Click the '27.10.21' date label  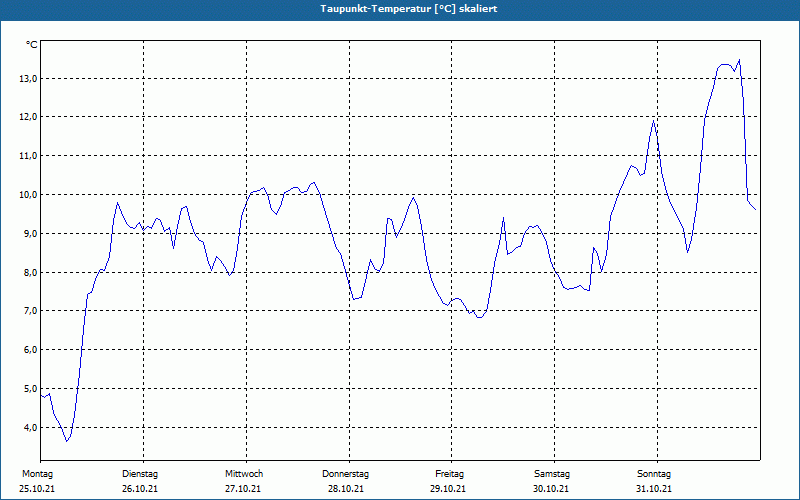coord(243,489)
